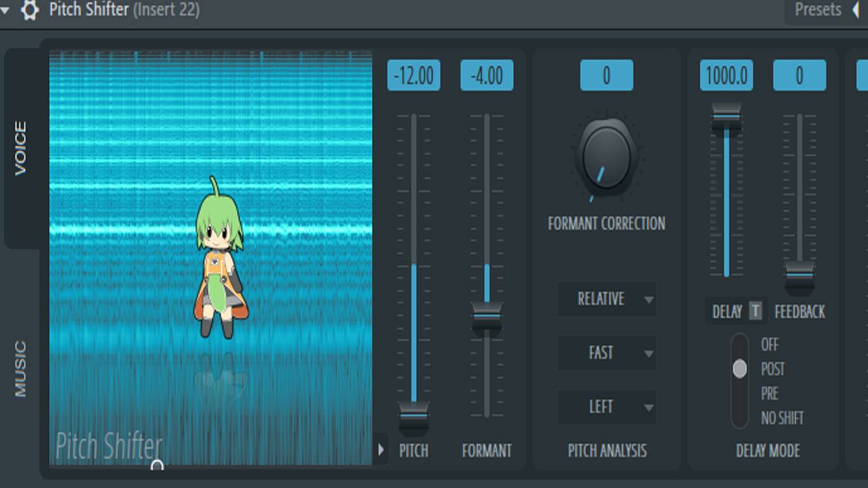Open the RELATIVE pitch analysis dropdown
The width and height of the screenshot is (868, 488).
point(606,299)
